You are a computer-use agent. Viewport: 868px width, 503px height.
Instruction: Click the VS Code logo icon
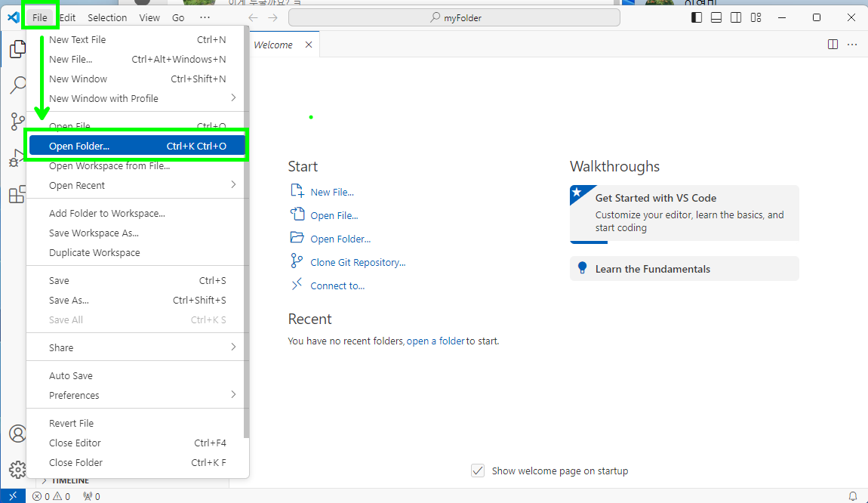tap(14, 17)
